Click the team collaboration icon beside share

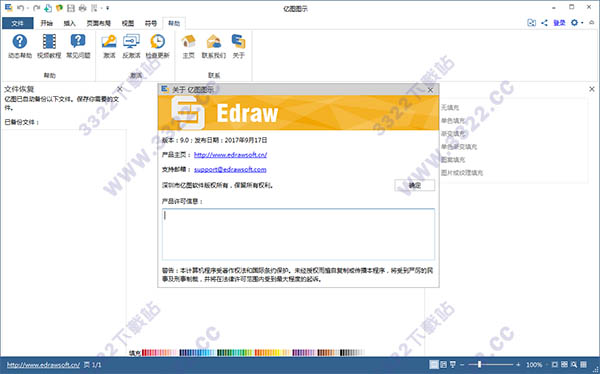click(532, 23)
